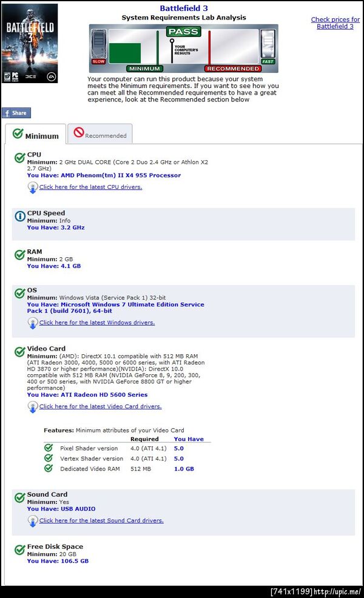Click the MINIMUM marker label on the meter

click(x=144, y=69)
